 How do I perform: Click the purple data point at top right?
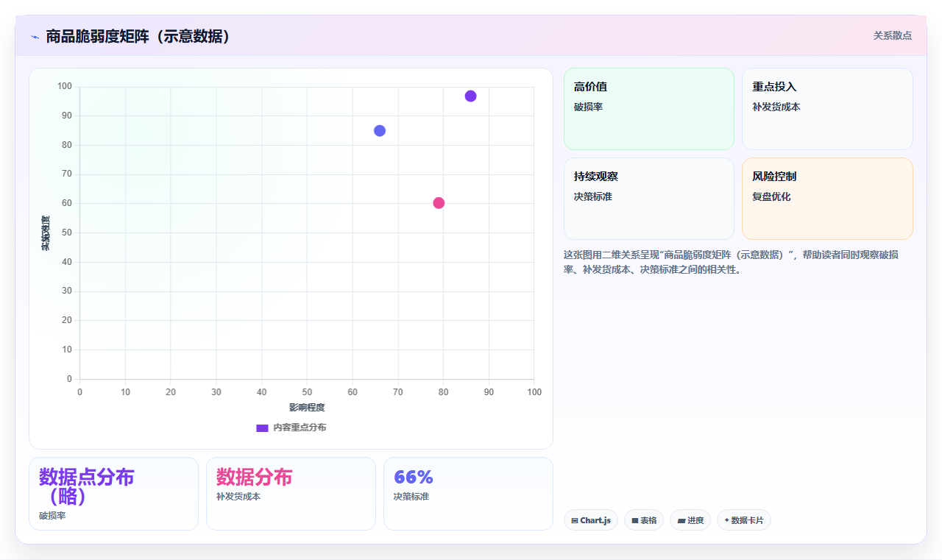[x=470, y=96]
